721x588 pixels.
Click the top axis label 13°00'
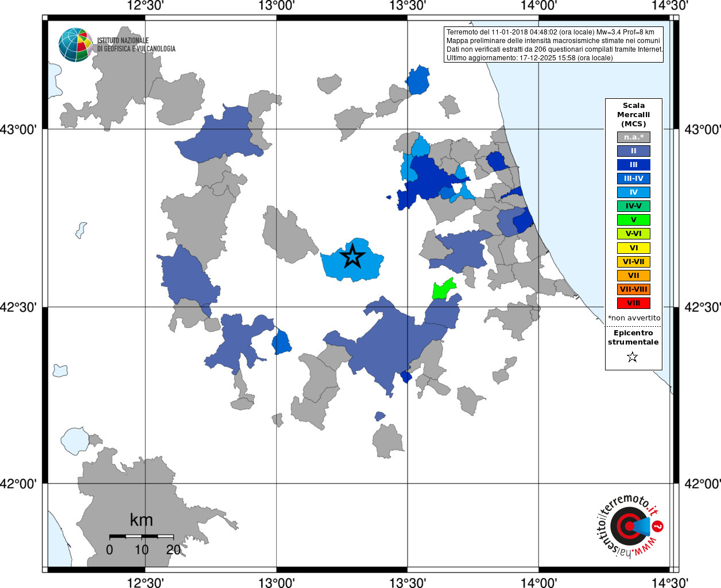point(277,6)
